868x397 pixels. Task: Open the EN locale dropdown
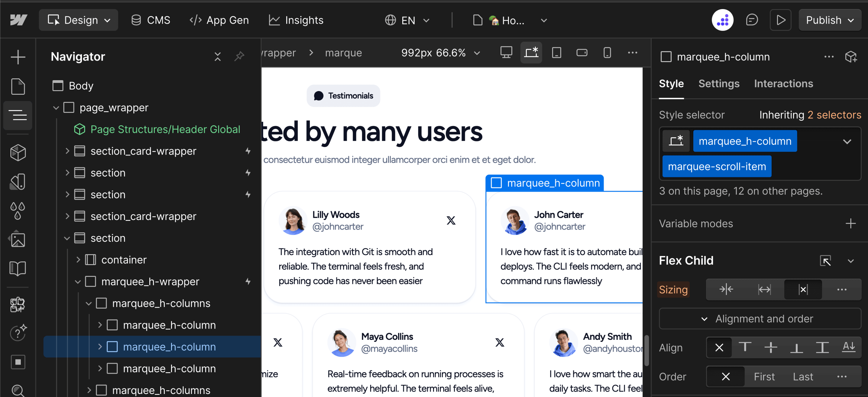coord(407,20)
